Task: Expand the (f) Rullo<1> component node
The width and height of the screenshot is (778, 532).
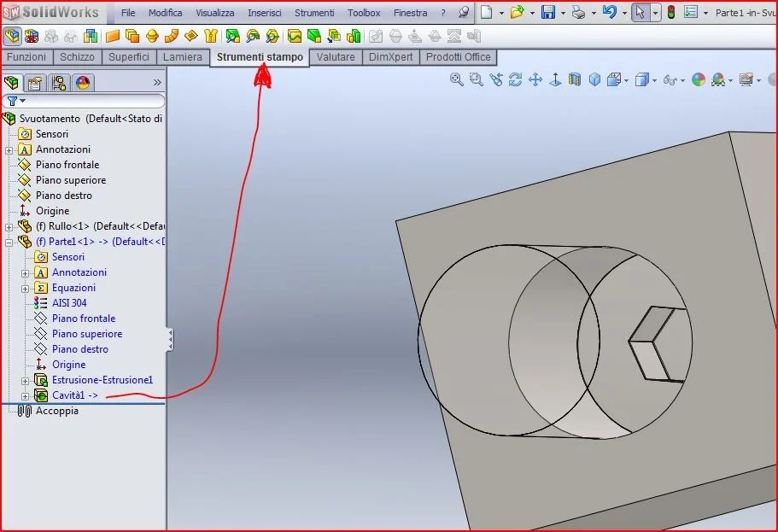Action: click(x=9, y=227)
